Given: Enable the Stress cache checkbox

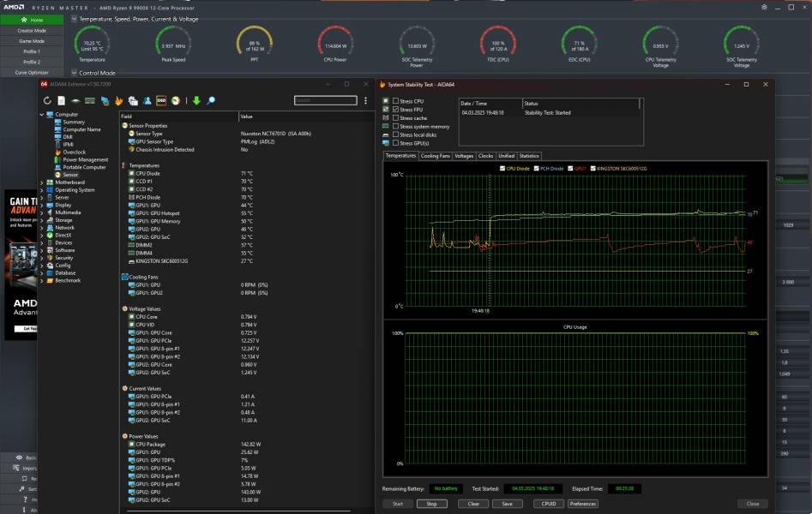Looking at the screenshot, I should point(395,117).
